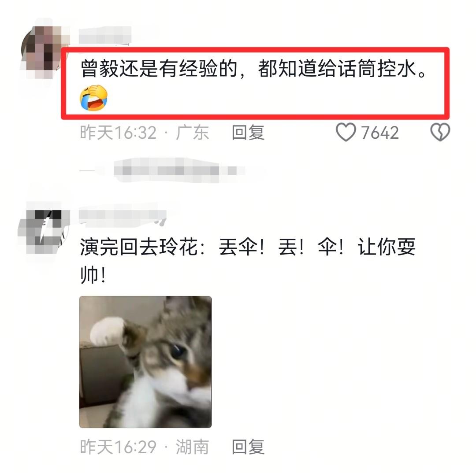Click the 昨天16:32 timestamp
This screenshot has height=473, width=476.
(x=119, y=133)
